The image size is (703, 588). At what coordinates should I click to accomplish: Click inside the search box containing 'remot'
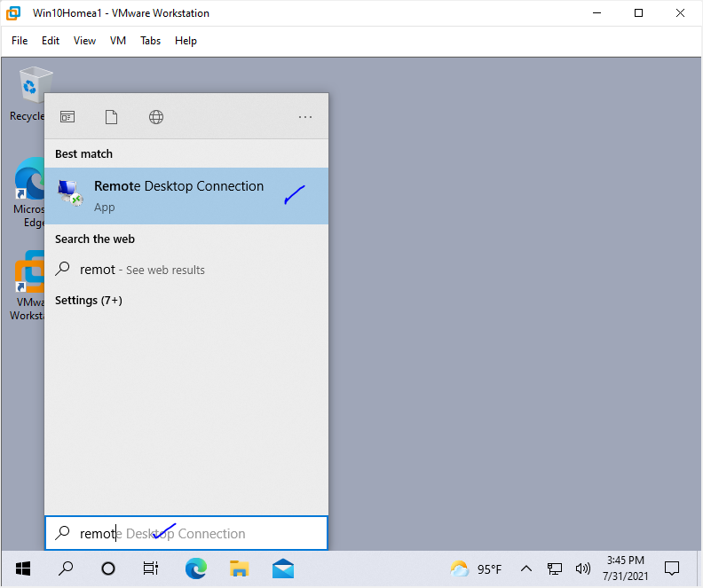[x=186, y=533]
